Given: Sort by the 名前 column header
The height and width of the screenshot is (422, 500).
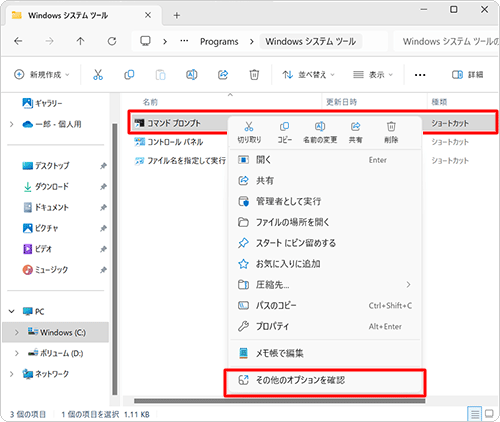Looking at the screenshot, I should click(x=150, y=102).
